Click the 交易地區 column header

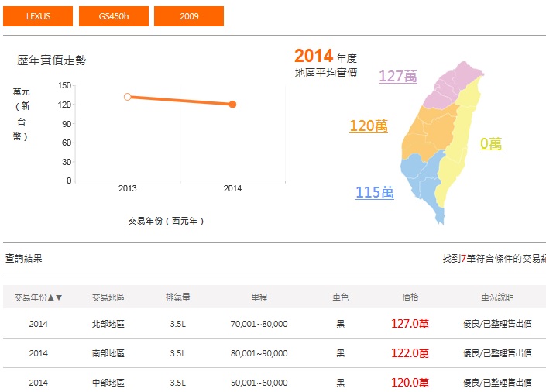pyautogui.click(x=108, y=297)
